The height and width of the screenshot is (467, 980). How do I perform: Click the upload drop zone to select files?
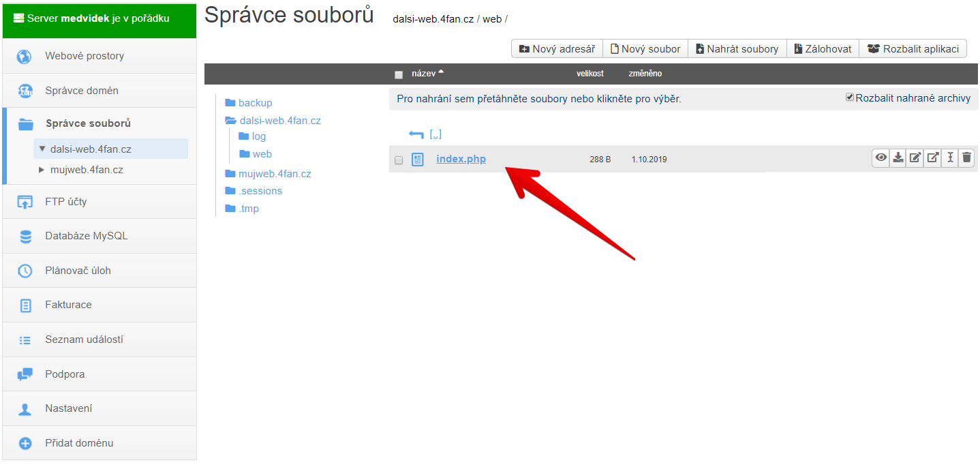coord(684,99)
